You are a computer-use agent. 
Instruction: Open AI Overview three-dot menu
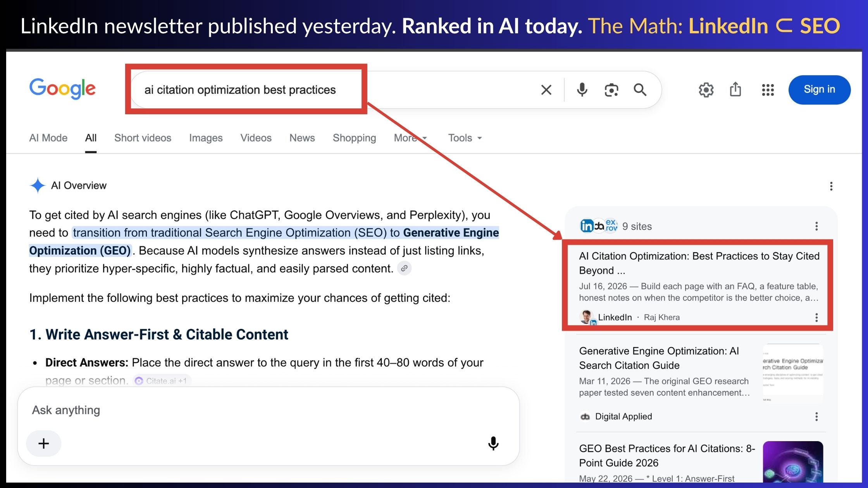point(831,186)
